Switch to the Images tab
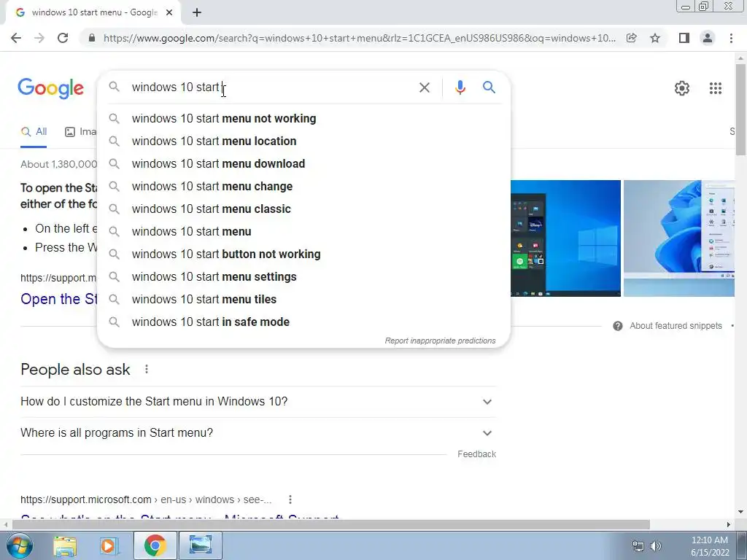The image size is (747, 560). 81,132
